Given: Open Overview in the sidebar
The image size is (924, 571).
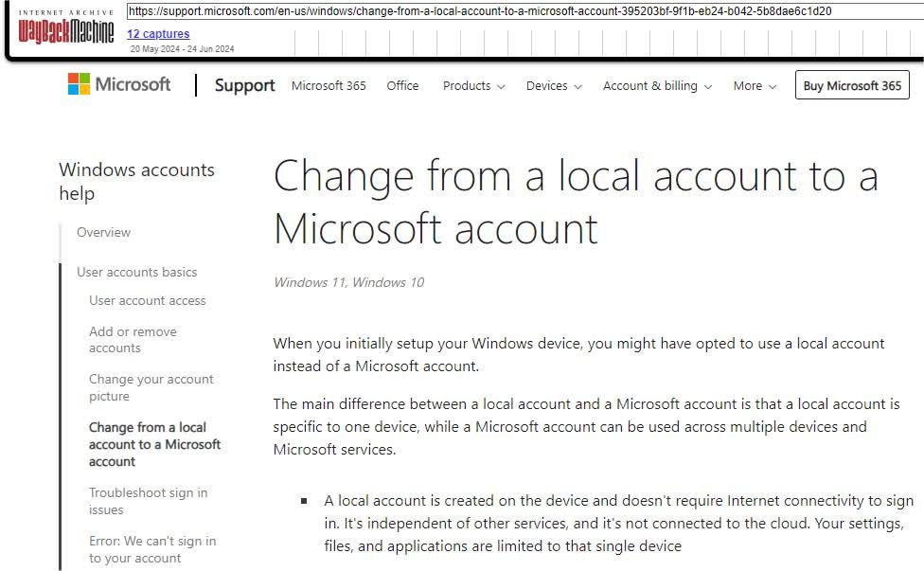Looking at the screenshot, I should [x=104, y=232].
